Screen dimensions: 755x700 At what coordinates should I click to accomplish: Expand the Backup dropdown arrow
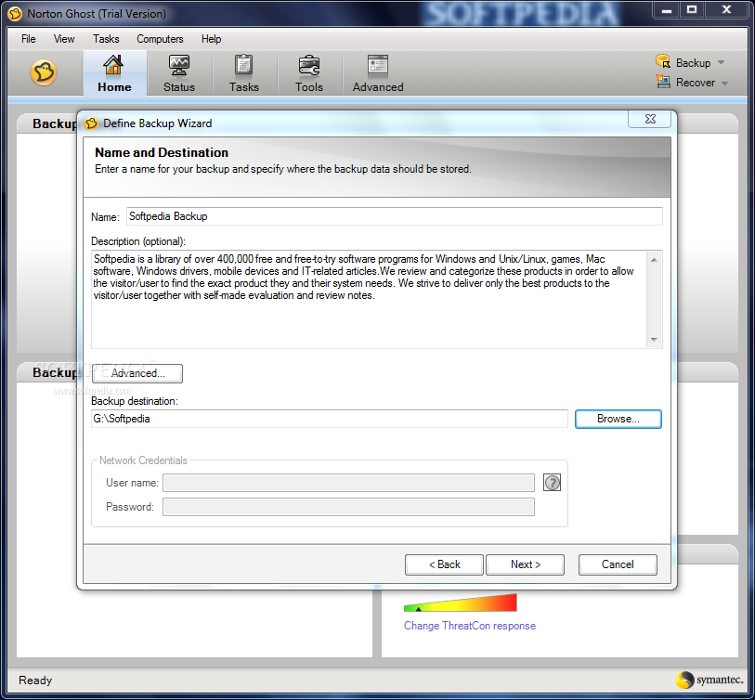721,62
